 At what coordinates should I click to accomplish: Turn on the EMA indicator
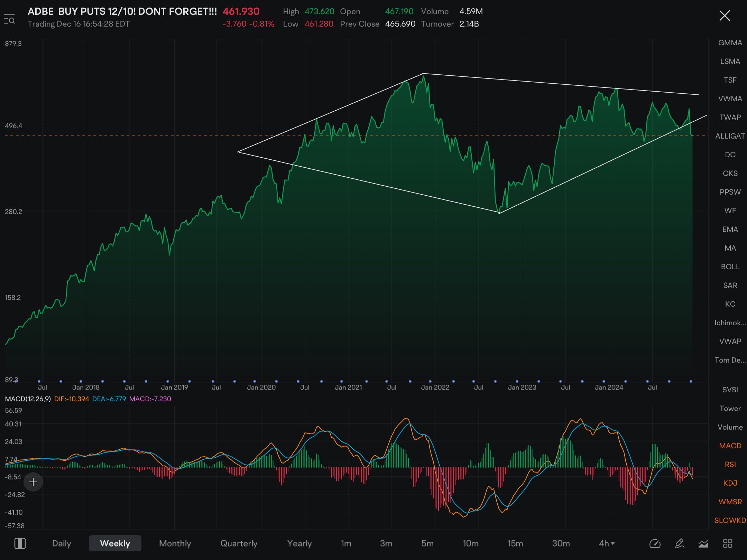[730, 230]
